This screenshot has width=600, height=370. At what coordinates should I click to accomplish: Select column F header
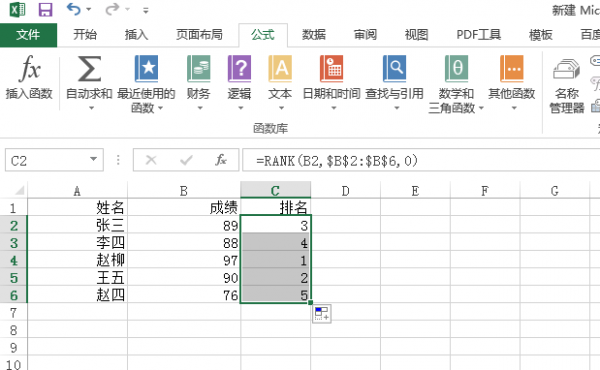pos(485,191)
